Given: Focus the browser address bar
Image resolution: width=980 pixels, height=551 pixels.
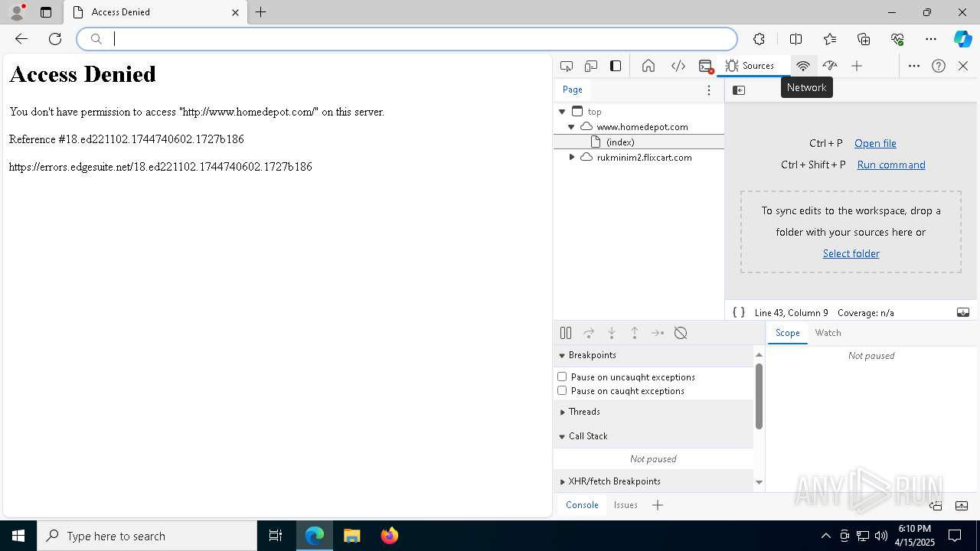Looking at the screenshot, I should point(407,39).
